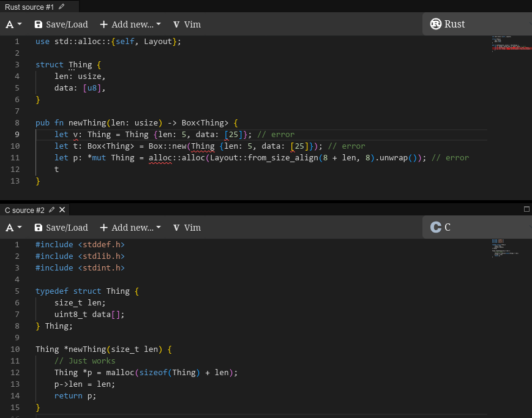Maximize the C source editor pane

(526, 209)
